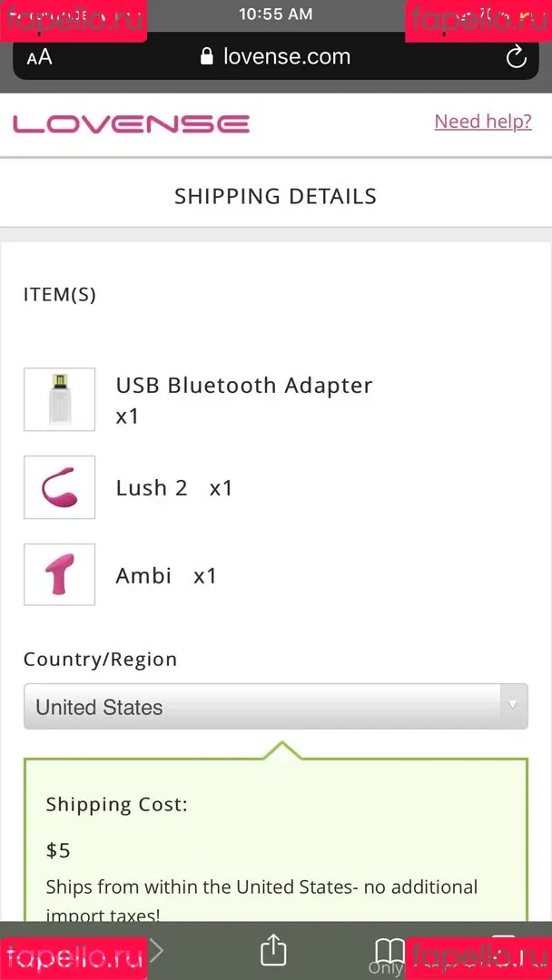The image size is (552, 980).
Task: Expand the Country/Region dropdown
Action: (x=276, y=706)
